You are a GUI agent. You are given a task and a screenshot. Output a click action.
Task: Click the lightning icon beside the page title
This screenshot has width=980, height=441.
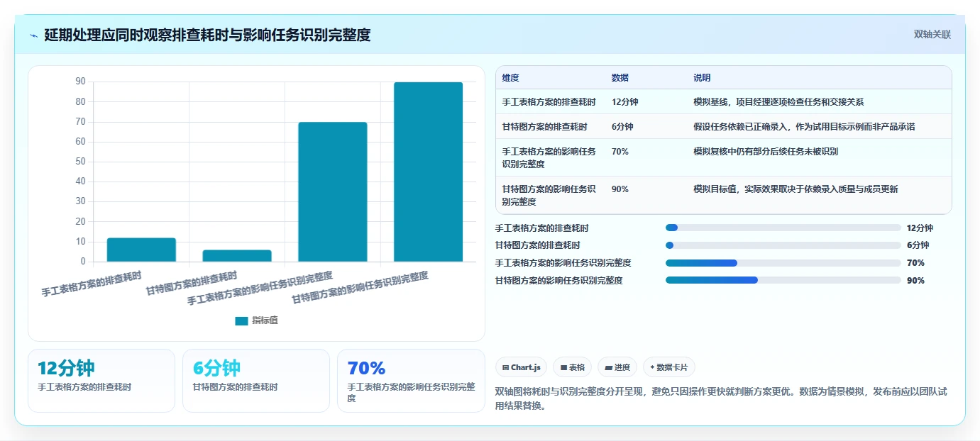pos(33,35)
